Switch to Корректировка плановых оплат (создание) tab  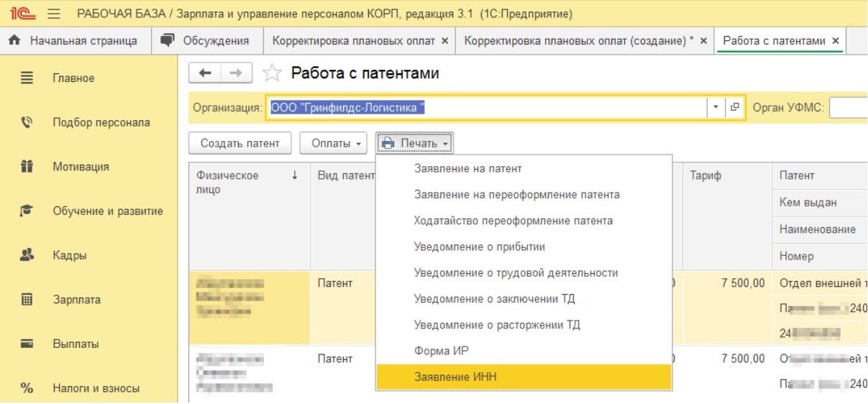click(578, 41)
